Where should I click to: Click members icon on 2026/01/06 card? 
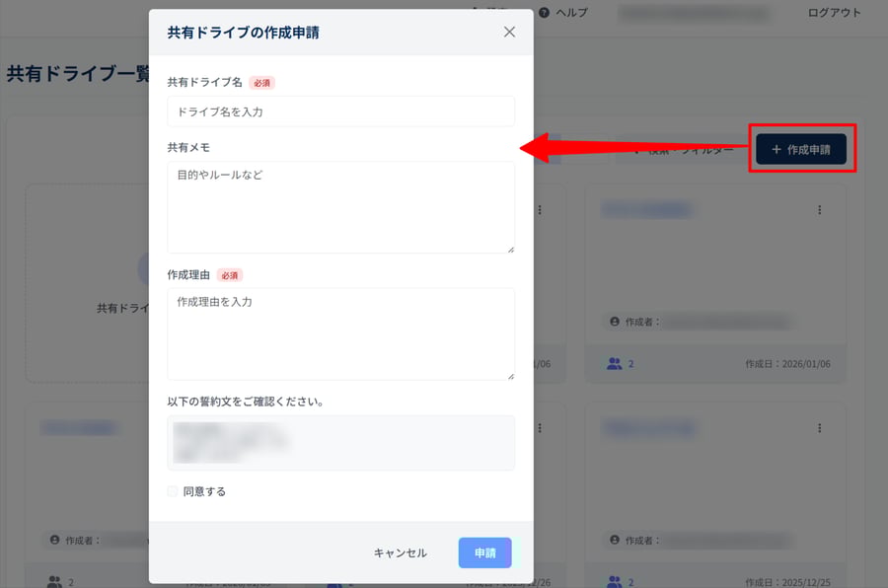pos(615,364)
